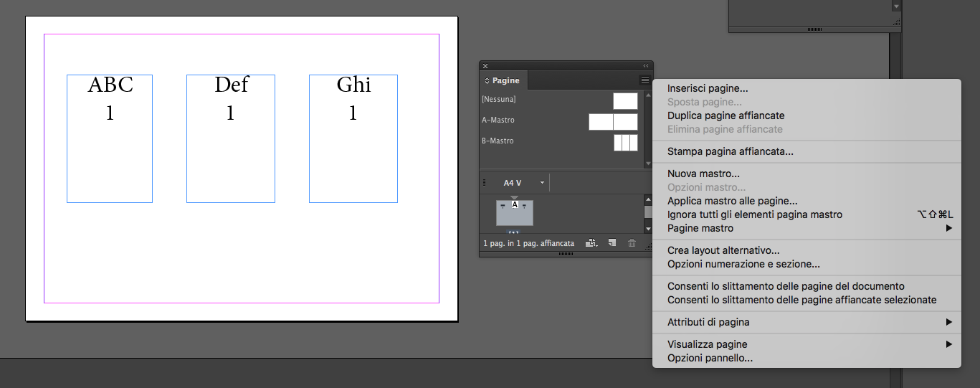Click the Def text frame on the page
Viewport: 980px width, 388px height.
click(x=231, y=138)
